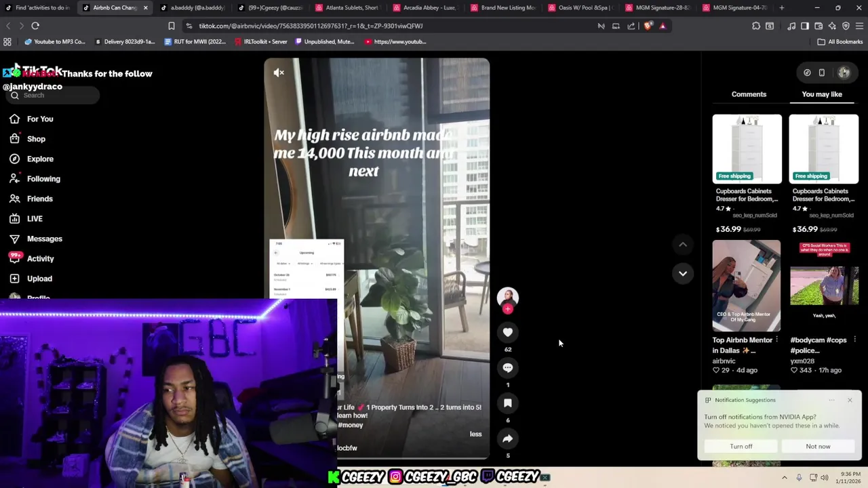This screenshot has height=488, width=868.
Task: Like the video with the heart icon
Action: (x=508, y=332)
